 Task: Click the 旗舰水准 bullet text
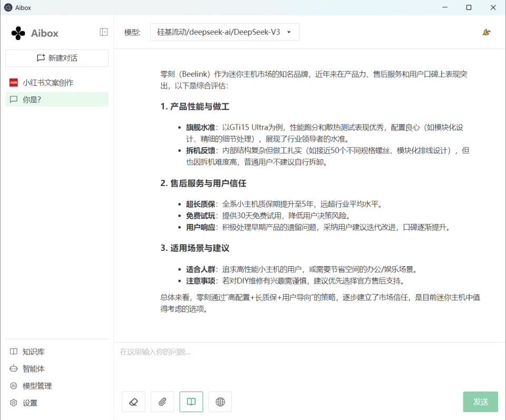325,133
